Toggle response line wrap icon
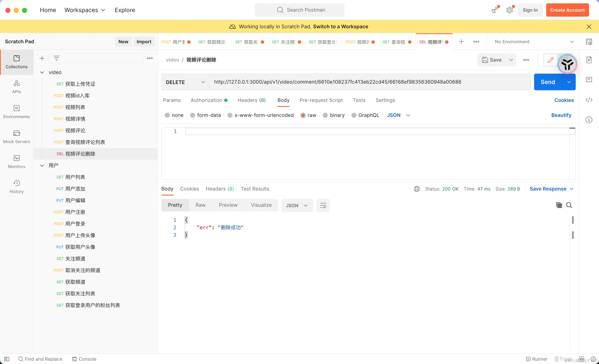The image size is (599, 364). (323, 206)
